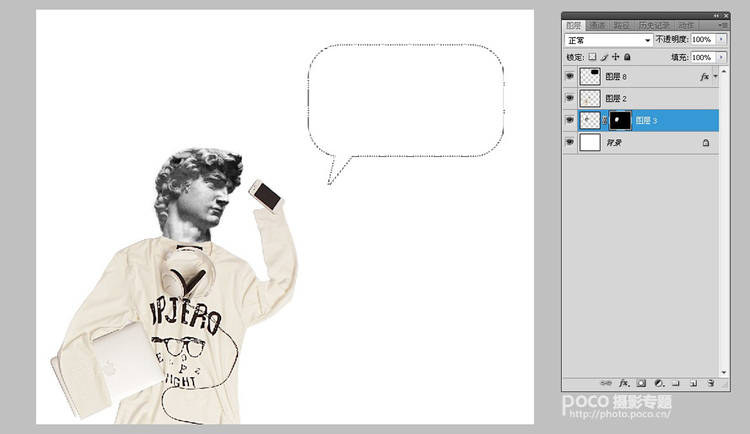Image resolution: width=750 pixels, height=434 pixels.
Task: Hide the 背景 layer eye
Action: pyautogui.click(x=570, y=143)
